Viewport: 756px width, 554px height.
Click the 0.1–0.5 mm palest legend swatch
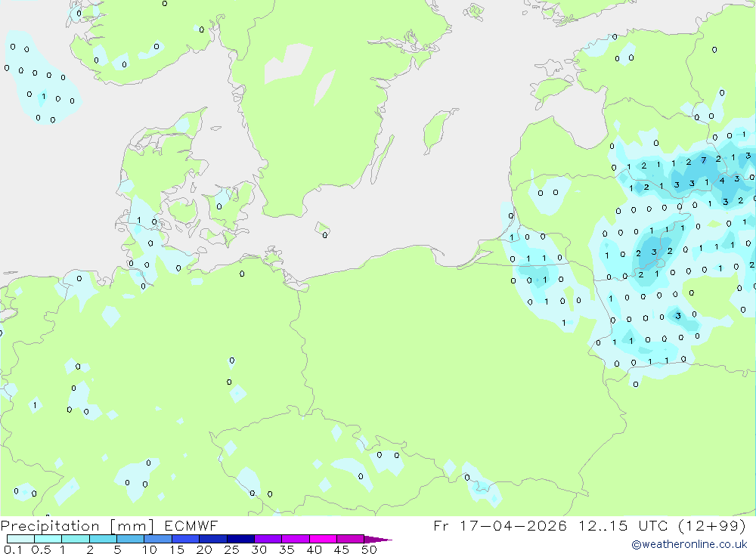point(20,539)
